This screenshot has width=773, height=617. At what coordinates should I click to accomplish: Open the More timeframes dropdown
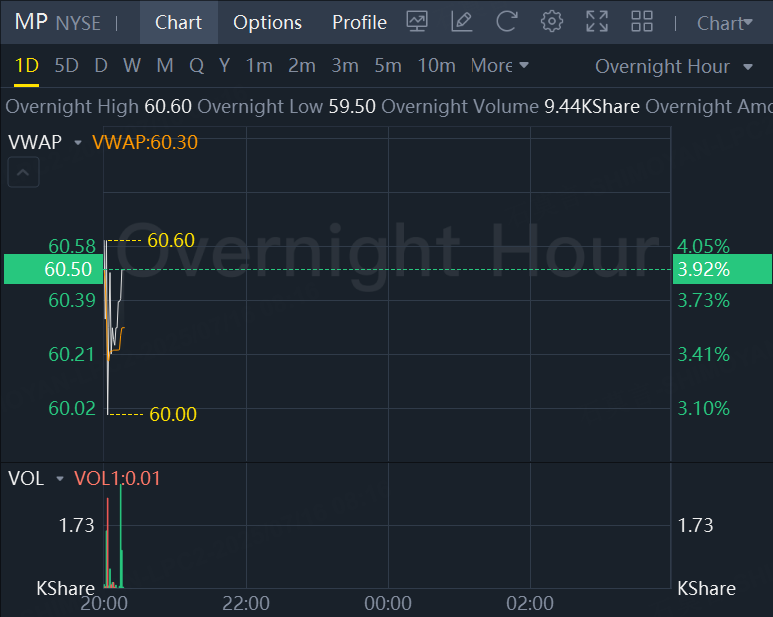click(x=499, y=66)
